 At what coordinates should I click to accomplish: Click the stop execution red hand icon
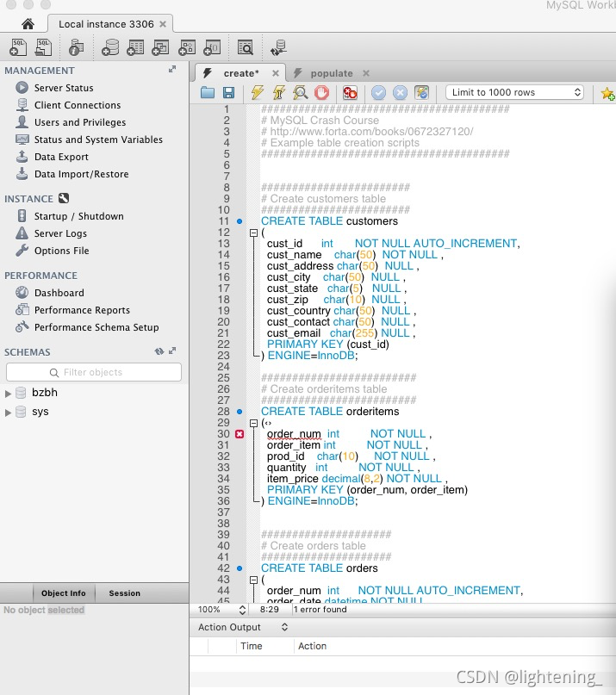[x=322, y=92]
